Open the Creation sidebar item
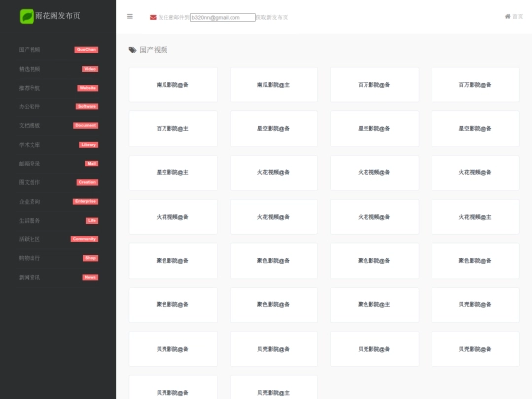The image size is (532, 399). [58, 182]
